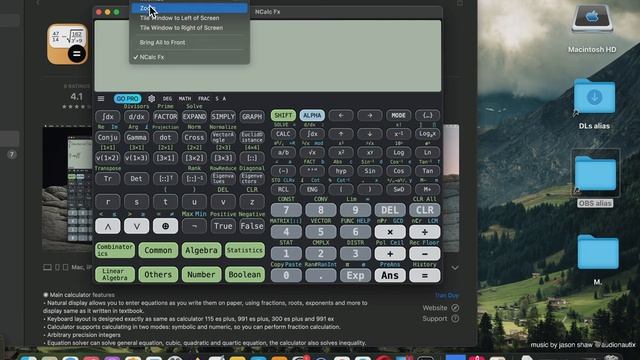Click the down arrow key
The width and height of the screenshot is (640, 360).
pos(370,134)
